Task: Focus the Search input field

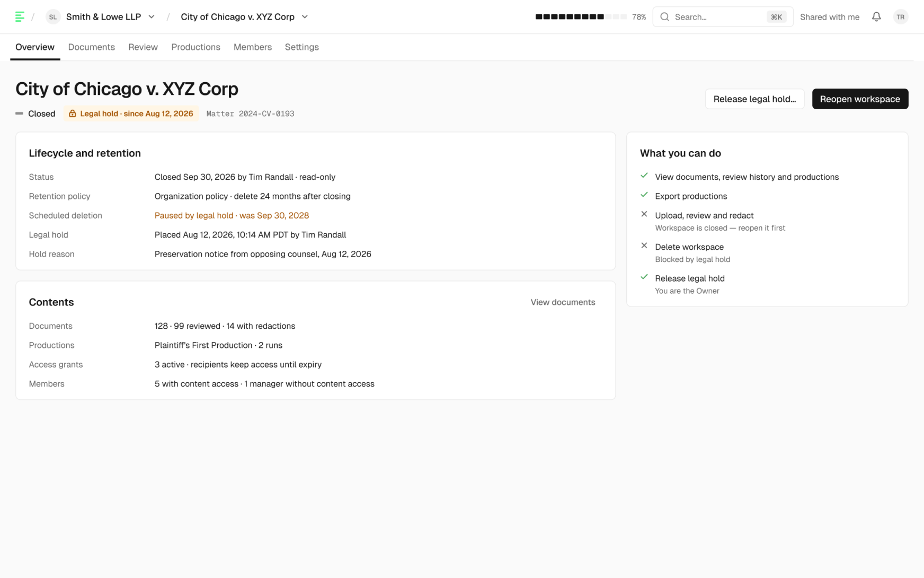Action: pos(723,17)
